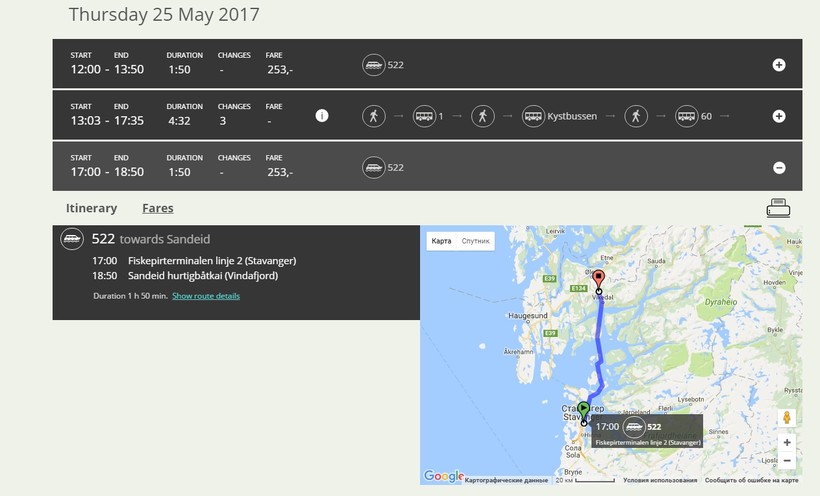The image size is (820, 496).
Task: Click bus line 1 icon in 13:03 trip
Action: (425, 116)
